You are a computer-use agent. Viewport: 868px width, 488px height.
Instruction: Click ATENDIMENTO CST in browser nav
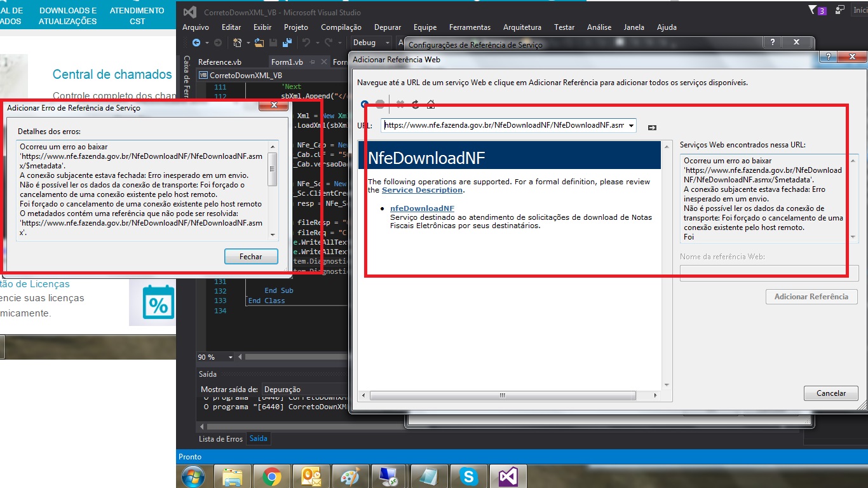(137, 16)
